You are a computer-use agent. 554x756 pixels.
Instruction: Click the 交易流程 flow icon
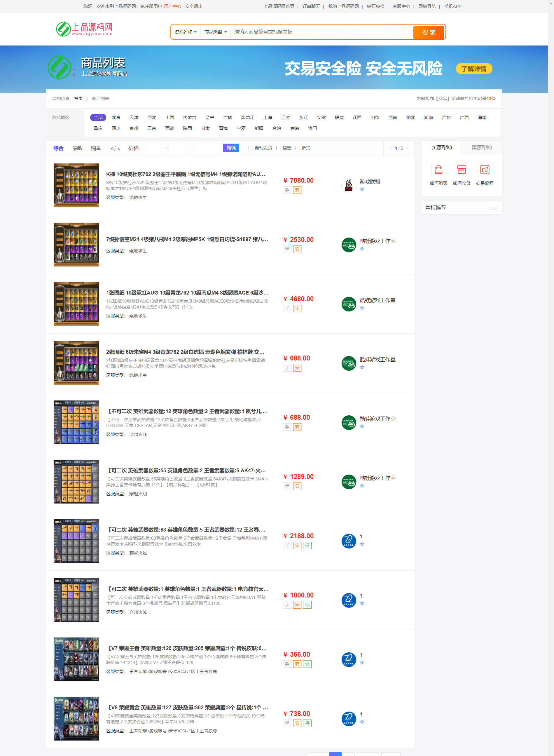point(485,170)
